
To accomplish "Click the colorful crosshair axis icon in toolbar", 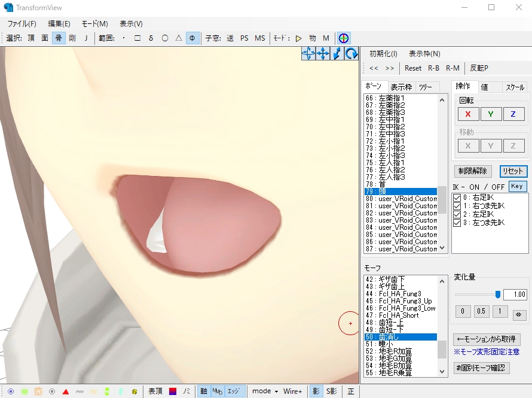I will coord(343,37).
